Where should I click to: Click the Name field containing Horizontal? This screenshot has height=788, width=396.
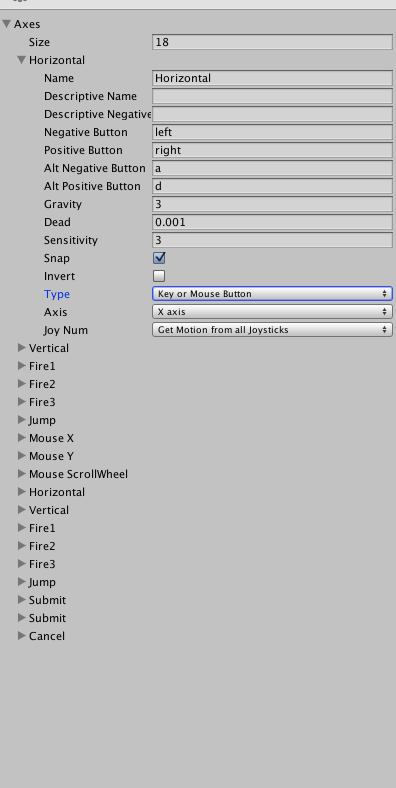pyautogui.click(x=272, y=78)
